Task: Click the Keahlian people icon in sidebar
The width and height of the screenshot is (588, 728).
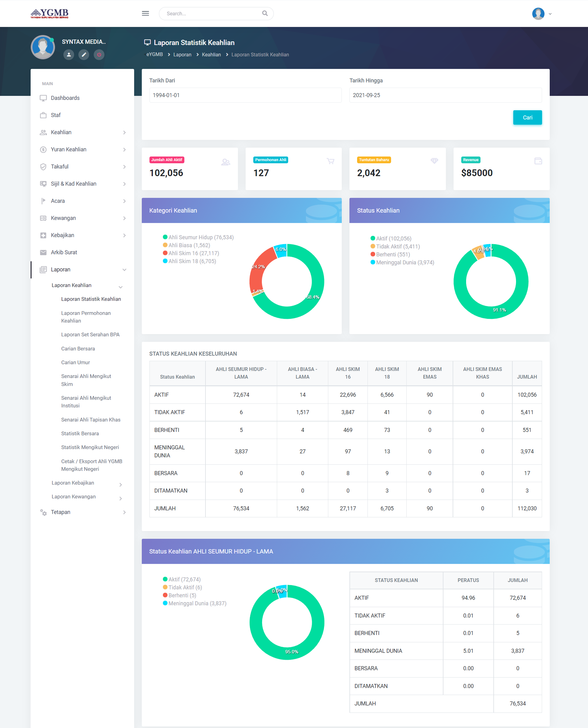Action: click(x=43, y=132)
